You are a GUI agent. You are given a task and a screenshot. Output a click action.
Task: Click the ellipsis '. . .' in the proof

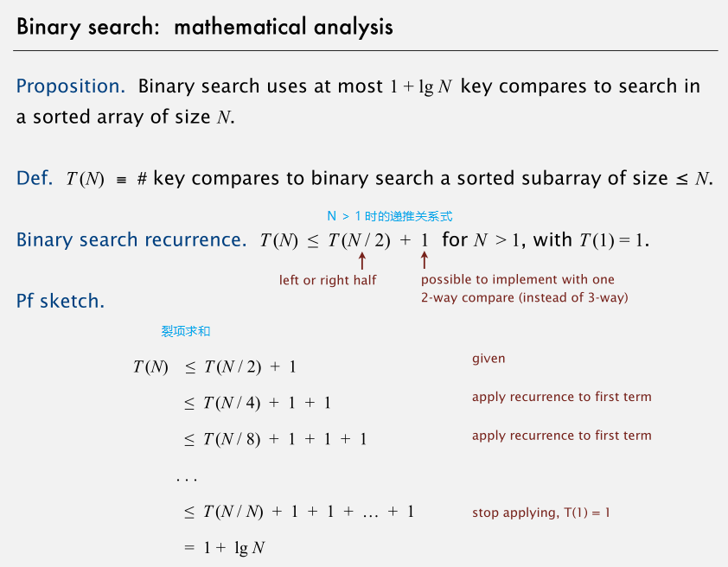(187, 480)
